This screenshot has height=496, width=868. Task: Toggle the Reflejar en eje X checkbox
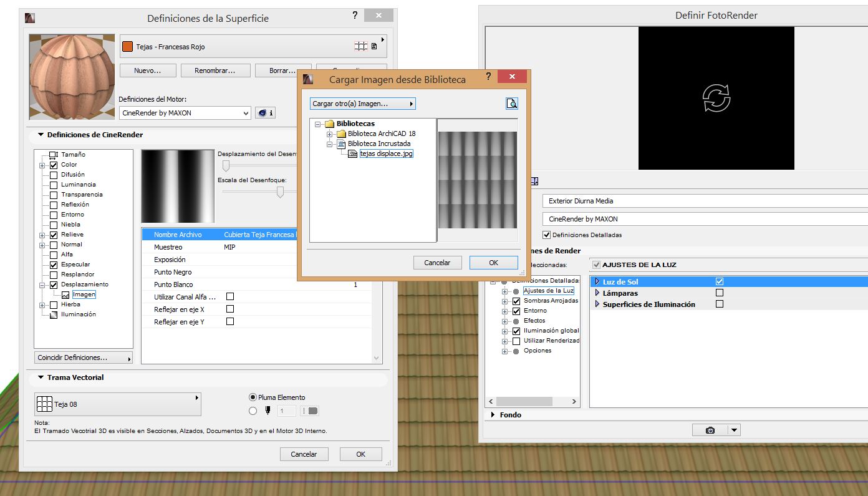tap(230, 309)
